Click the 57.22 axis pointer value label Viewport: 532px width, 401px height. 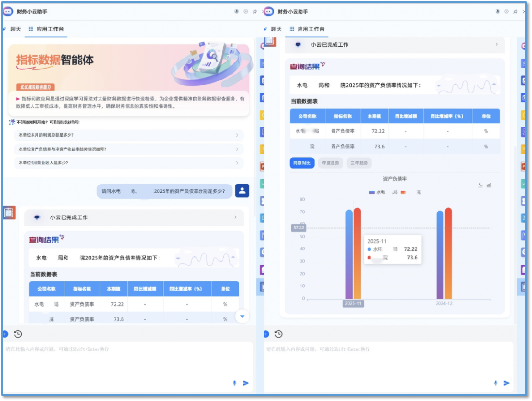(299, 228)
